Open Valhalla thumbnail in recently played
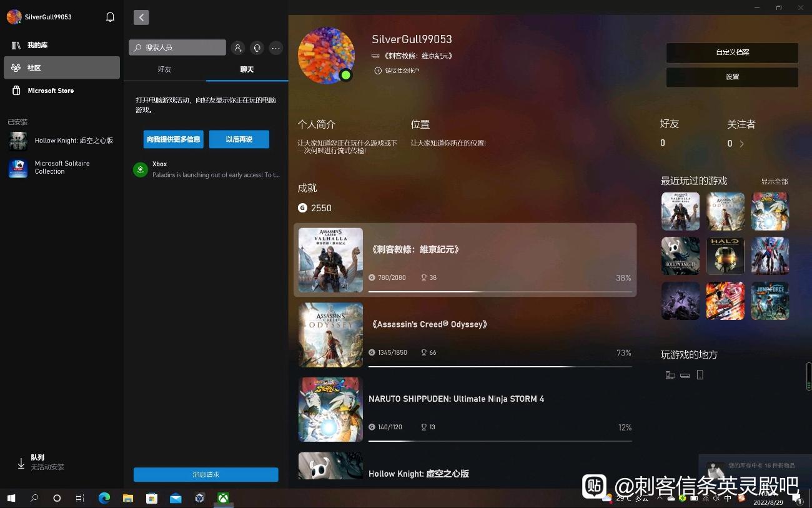This screenshot has height=508, width=812. click(x=680, y=211)
